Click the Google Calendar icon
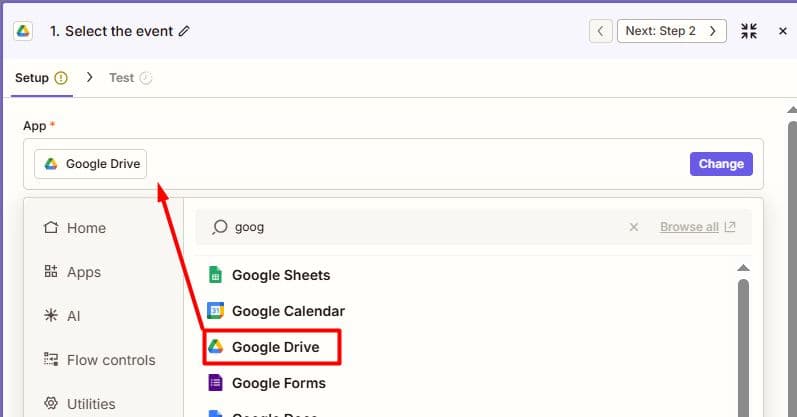 (216, 310)
